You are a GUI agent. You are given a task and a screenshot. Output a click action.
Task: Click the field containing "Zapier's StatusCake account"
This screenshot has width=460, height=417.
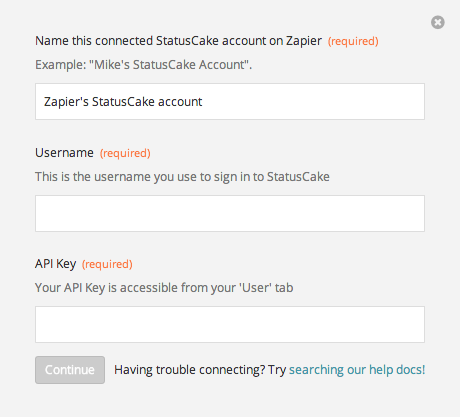[230, 101]
